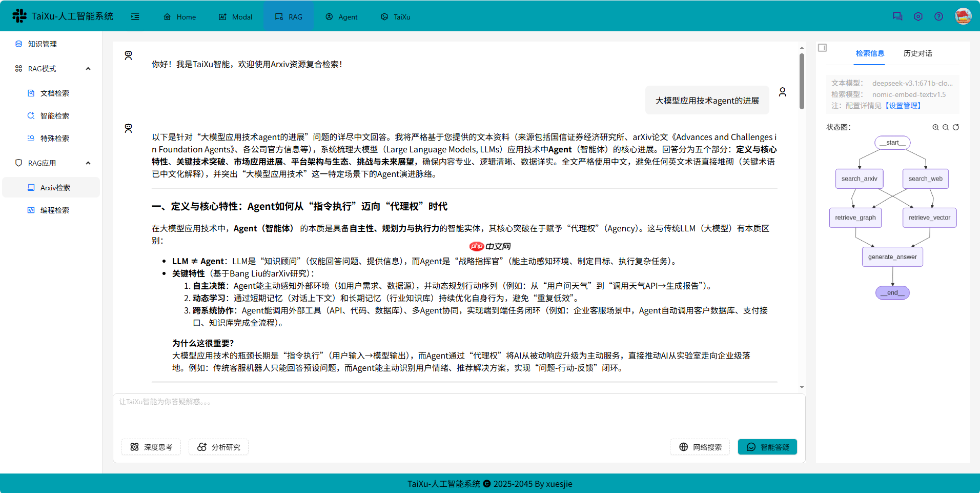Toggle 分析研究 analysis mode
The image size is (980, 493).
[218, 447]
